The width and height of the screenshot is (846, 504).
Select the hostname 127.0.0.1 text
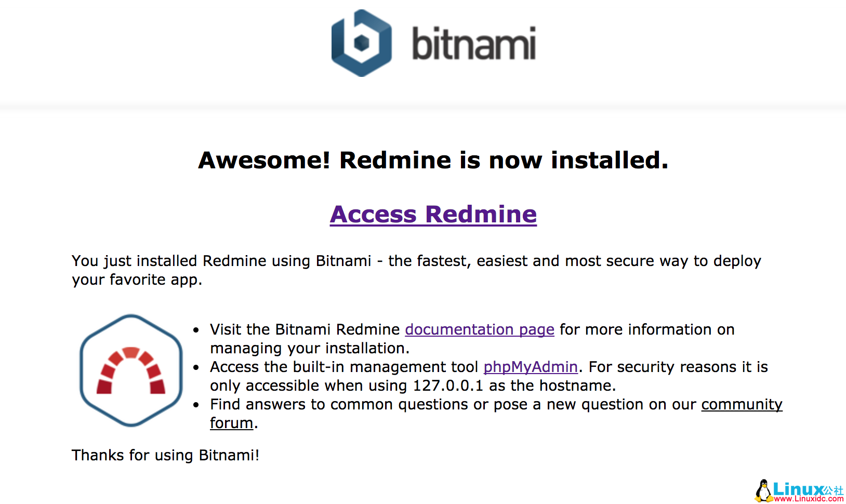pyautogui.click(x=448, y=386)
